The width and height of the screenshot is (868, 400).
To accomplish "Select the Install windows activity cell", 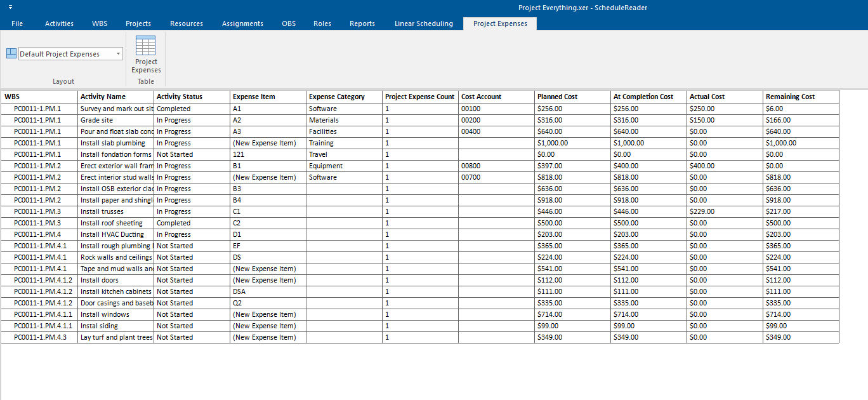I will point(116,314).
